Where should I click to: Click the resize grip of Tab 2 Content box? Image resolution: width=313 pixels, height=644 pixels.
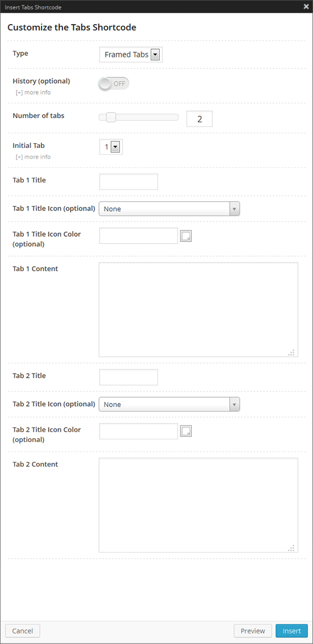tap(291, 548)
